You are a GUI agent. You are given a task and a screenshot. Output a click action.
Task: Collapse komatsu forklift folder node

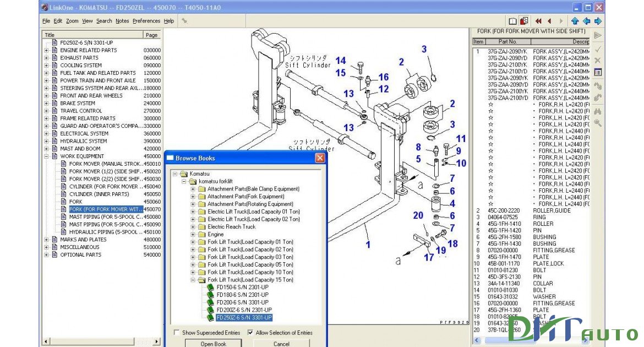[x=184, y=181]
